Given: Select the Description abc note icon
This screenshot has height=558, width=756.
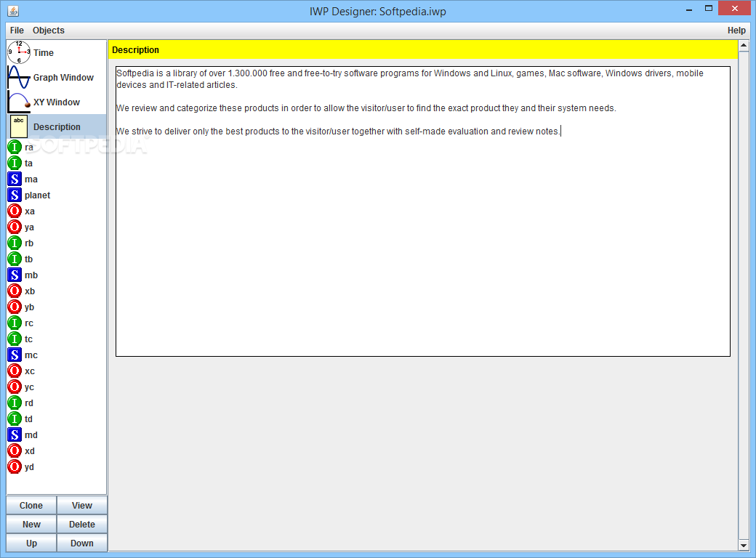Looking at the screenshot, I should (19, 126).
